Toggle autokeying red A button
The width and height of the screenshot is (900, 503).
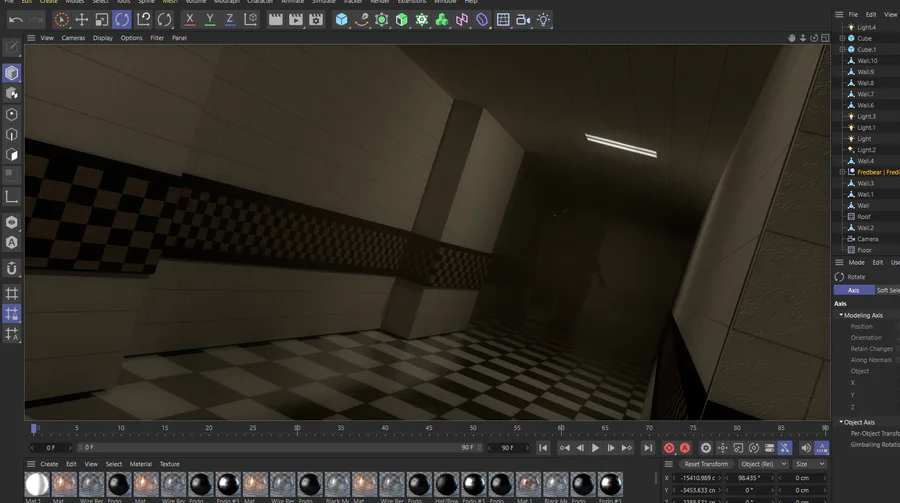[x=685, y=448]
